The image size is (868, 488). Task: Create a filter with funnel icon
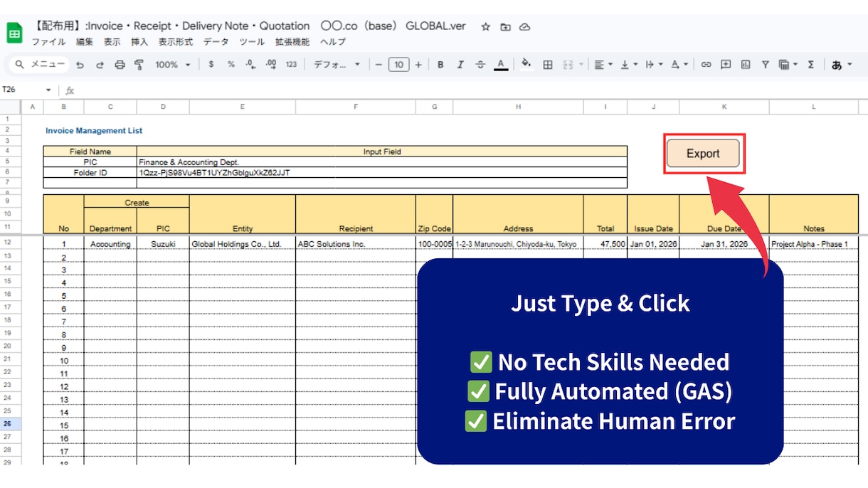pyautogui.click(x=766, y=65)
